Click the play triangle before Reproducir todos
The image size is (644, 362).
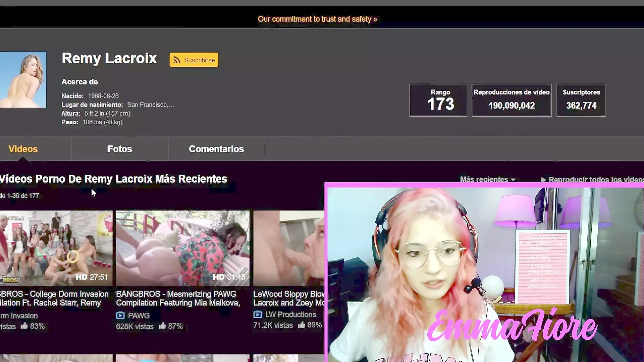click(x=543, y=180)
